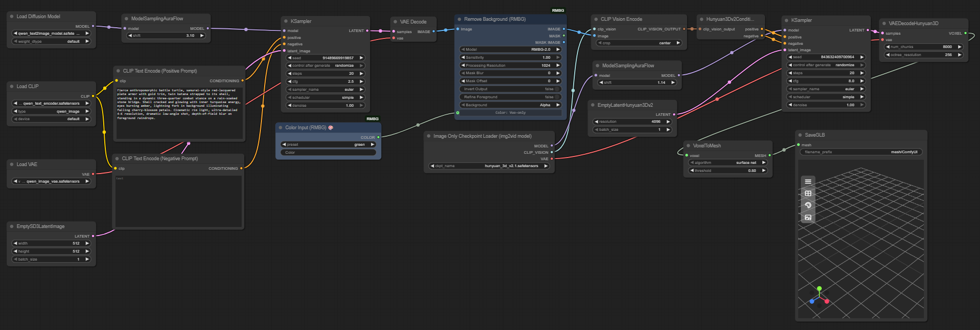
Task: Increase the steps value on the first KSampler
Action: point(361,74)
